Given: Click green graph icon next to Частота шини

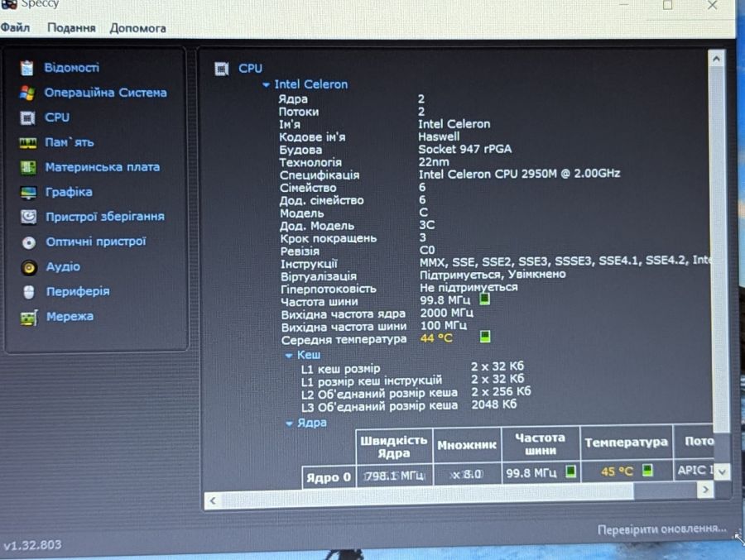Looking at the screenshot, I should (x=484, y=299).
